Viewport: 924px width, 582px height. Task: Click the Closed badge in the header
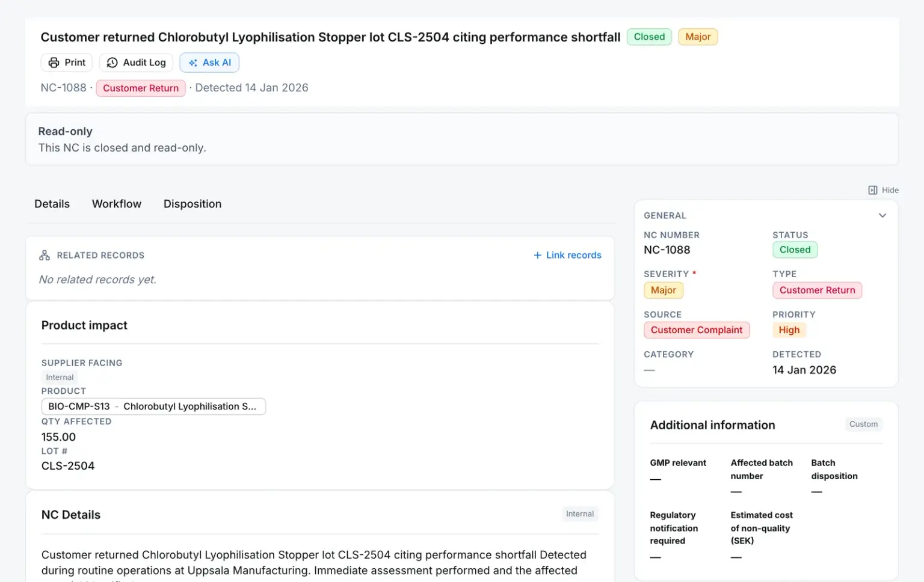click(649, 37)
